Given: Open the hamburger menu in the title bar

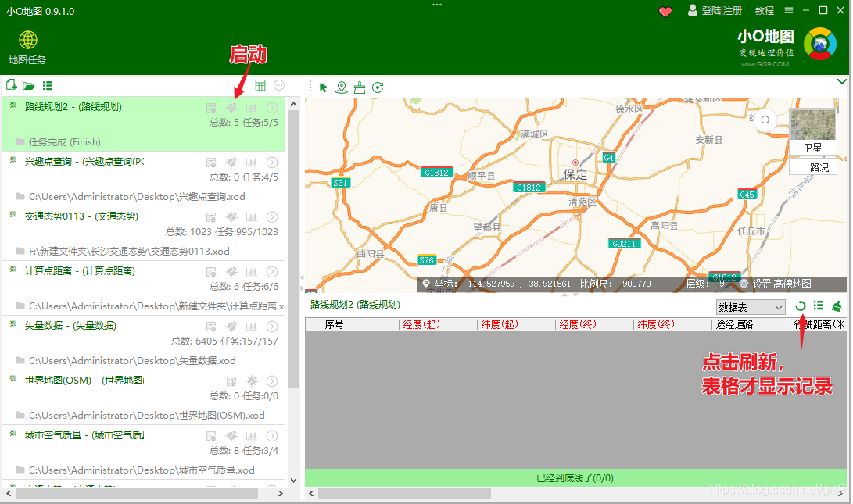Looking at the screenshot, I should [x=789, y=10].
